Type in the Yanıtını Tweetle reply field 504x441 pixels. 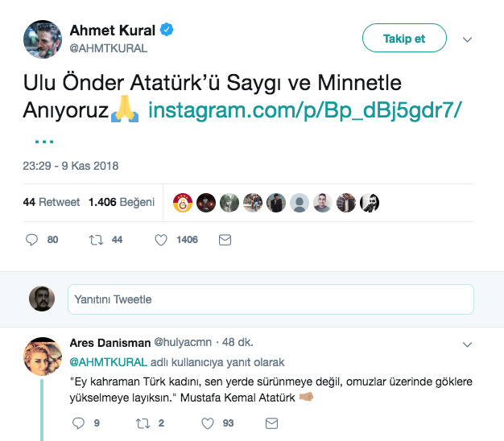(x=271, y=299)
